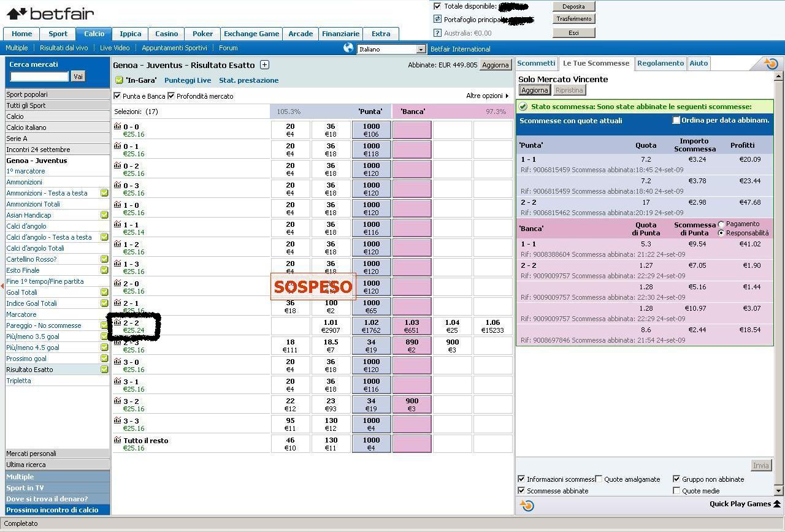The width and height of the screenshot is (785, 532).
Task: Click the in-play icon beside Risultato Esatto
Action: (x=104, y=370)
